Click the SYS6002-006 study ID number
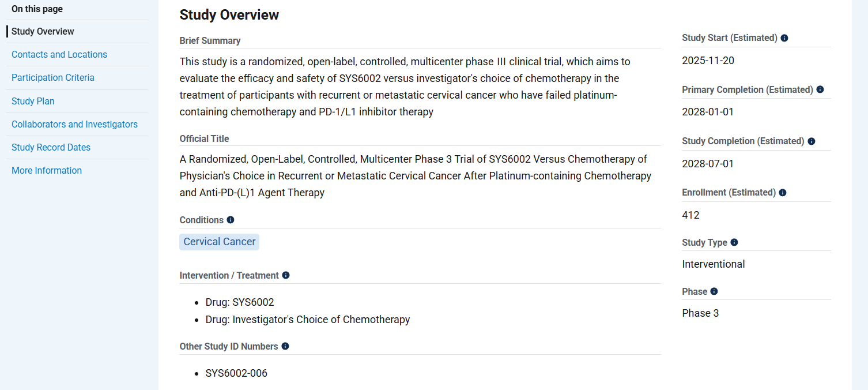868x390 pixels. point(236,373)
